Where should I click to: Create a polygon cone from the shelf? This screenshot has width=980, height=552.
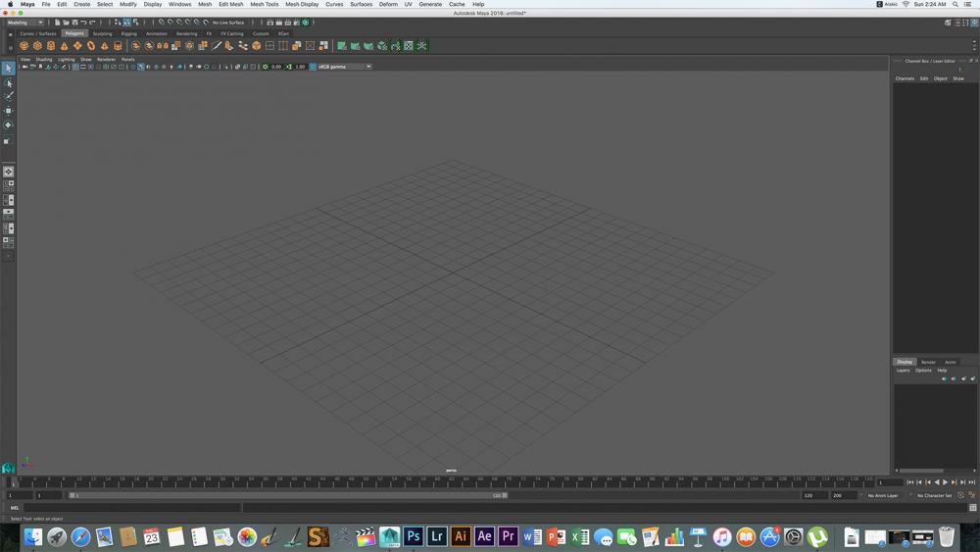click(65, 46)
